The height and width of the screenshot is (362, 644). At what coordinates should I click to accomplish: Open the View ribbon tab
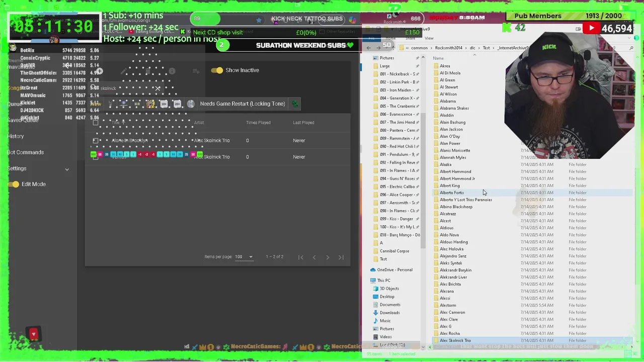point(429,38)
